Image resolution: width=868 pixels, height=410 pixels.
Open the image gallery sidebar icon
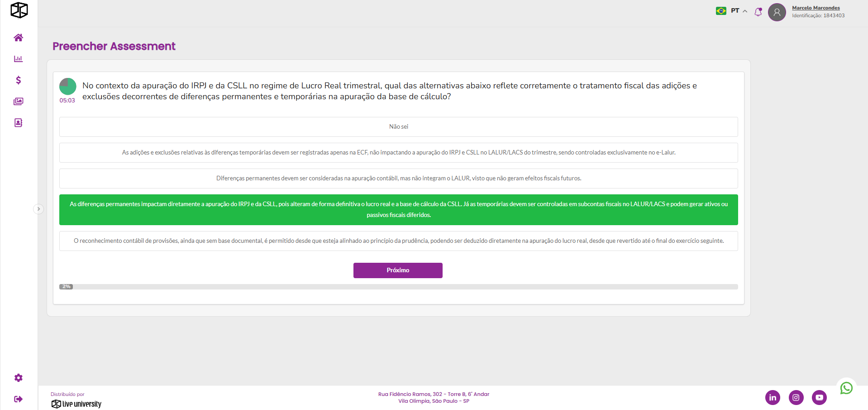click(x=18, y=101)
